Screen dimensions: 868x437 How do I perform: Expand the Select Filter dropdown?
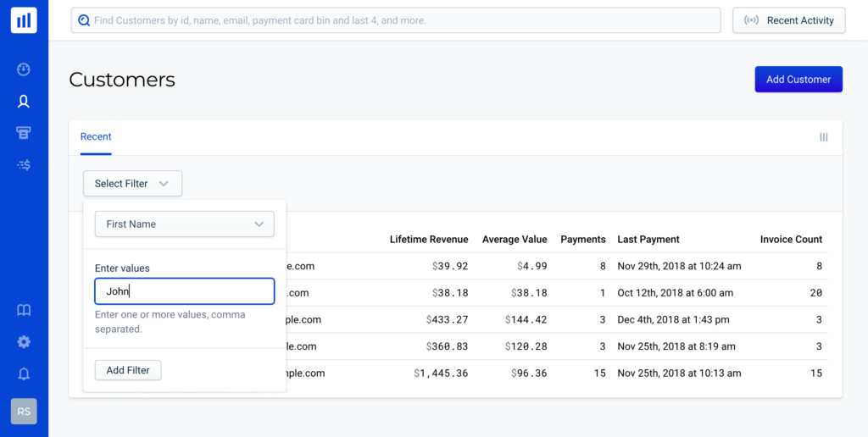point(132,184)
